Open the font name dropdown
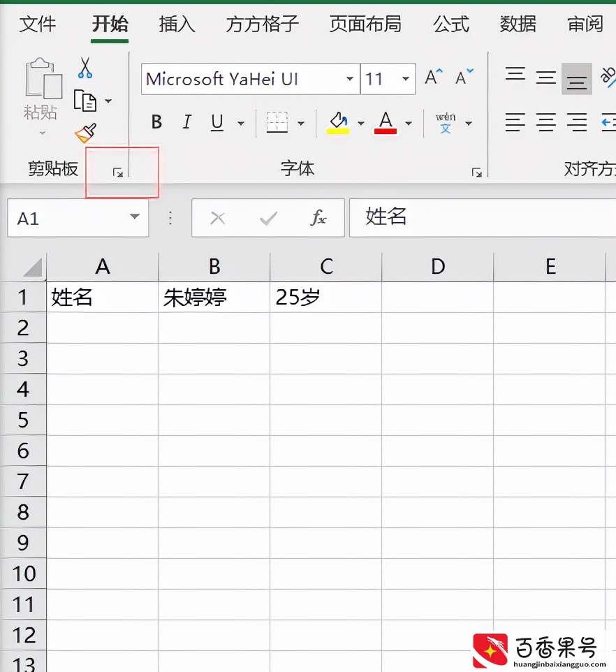The width and height of the screenshot is (616, 672). 350,78
